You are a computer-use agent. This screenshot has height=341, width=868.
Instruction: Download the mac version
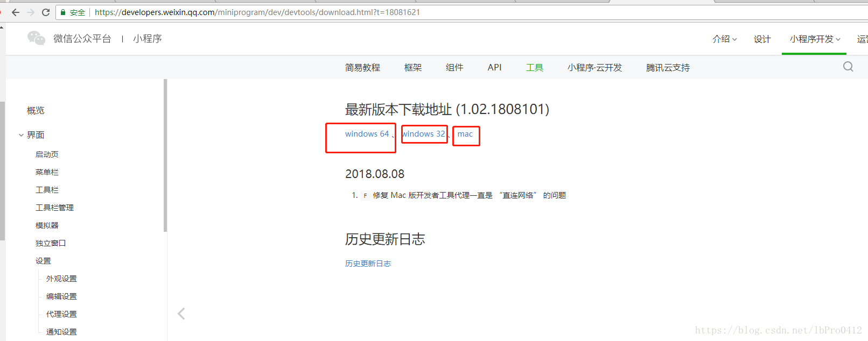[465, 134]
